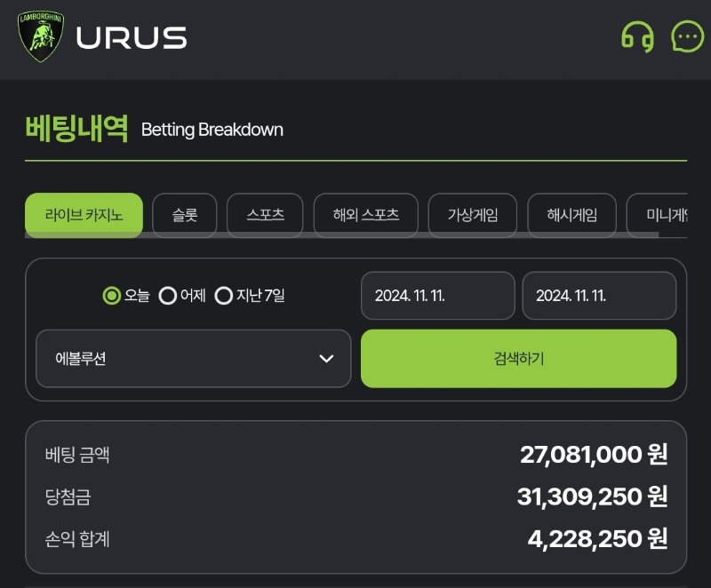Screen dimensions: 711x588
Task: Click the horizontal tab scrollbar track
Action: click(x=342, y=234)
